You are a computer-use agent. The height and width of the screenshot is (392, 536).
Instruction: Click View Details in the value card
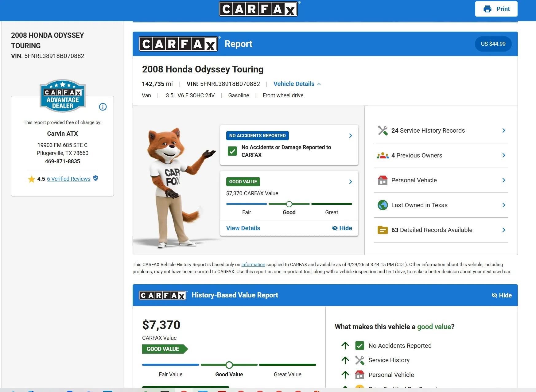point(243,228)
